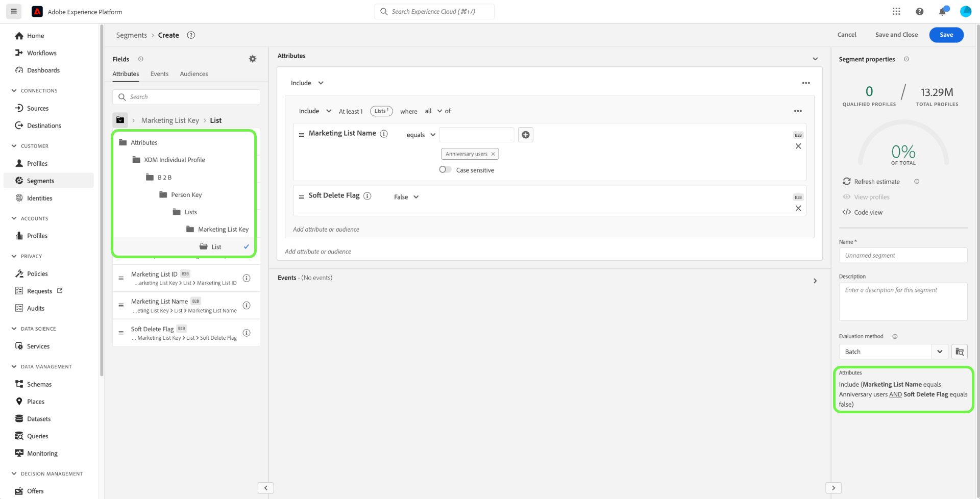Switch to the Events tab
The image size is (980, 499).
(x=159, y=74)
